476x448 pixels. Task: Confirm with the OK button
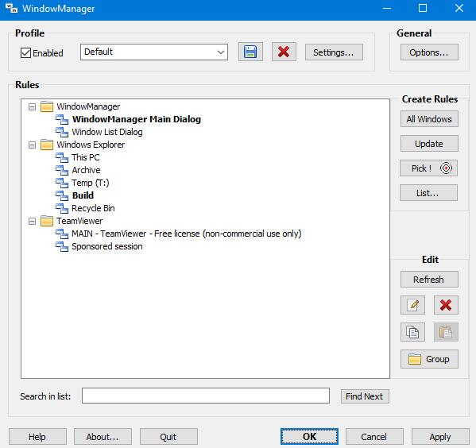(309, 436)
